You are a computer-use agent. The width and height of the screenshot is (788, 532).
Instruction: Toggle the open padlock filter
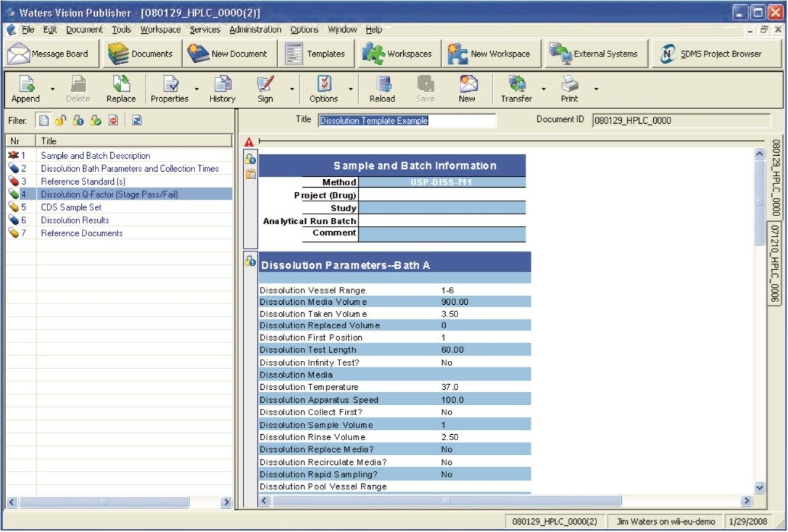point(60,121)
